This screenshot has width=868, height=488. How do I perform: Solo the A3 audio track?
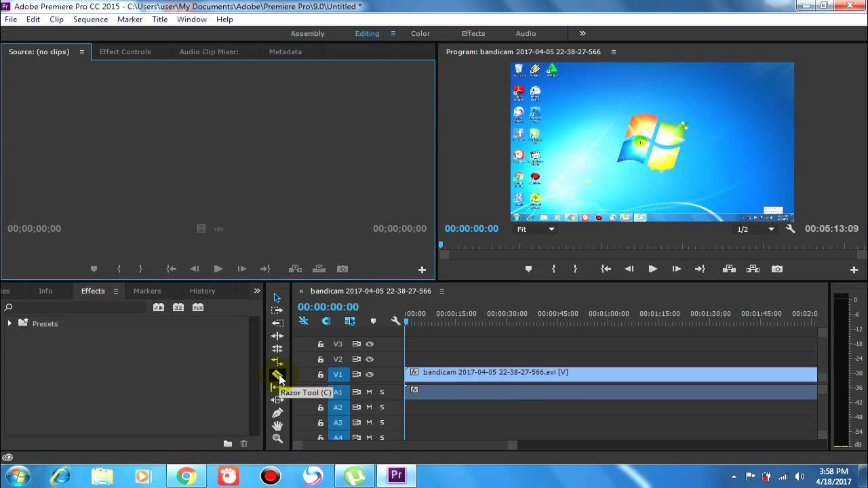(382, 423)
